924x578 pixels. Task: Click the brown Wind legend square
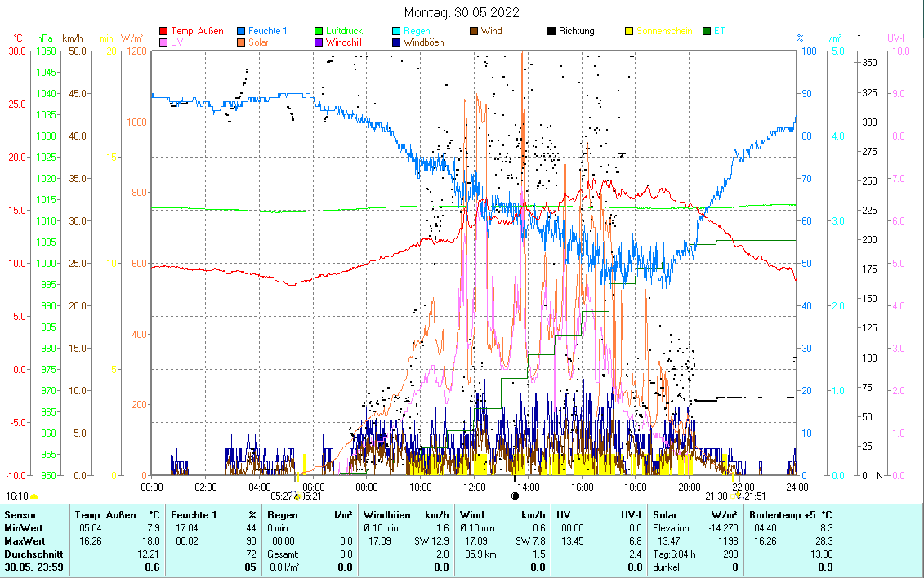pos(474,31)
